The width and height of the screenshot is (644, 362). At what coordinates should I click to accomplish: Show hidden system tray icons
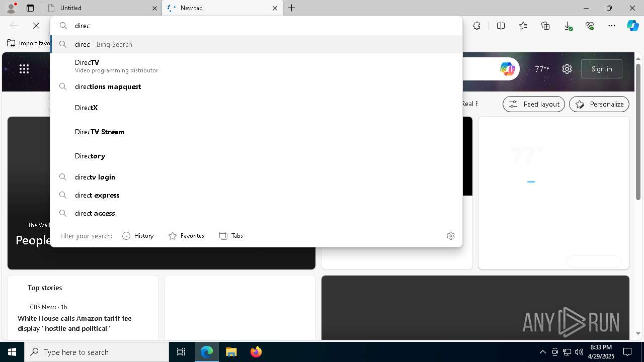pos(542,352)
